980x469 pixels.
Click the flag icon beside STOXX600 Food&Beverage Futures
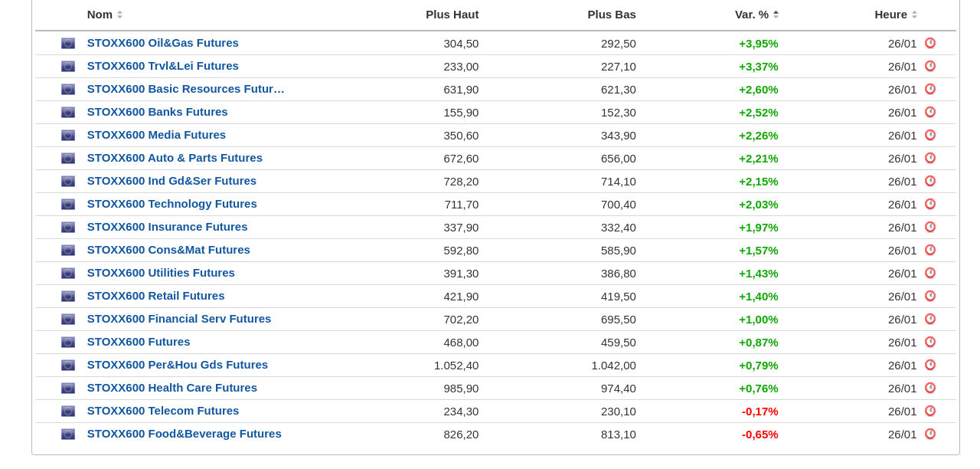tap(68, 435)
